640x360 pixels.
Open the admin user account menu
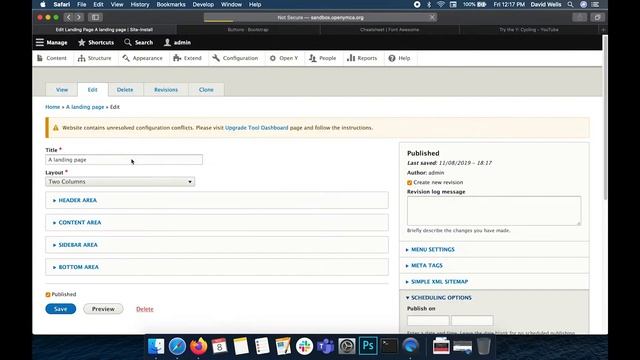[x=177, y=42]
